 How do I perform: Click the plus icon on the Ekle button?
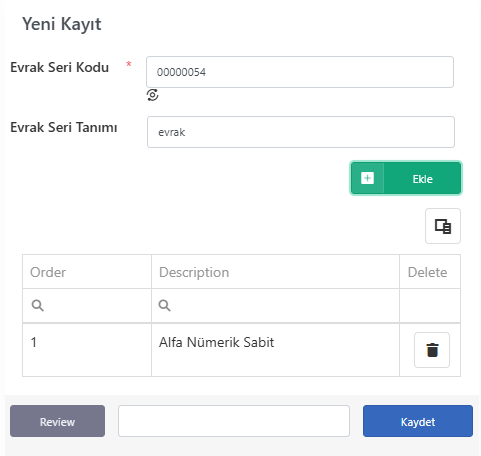tap(367, 178)
